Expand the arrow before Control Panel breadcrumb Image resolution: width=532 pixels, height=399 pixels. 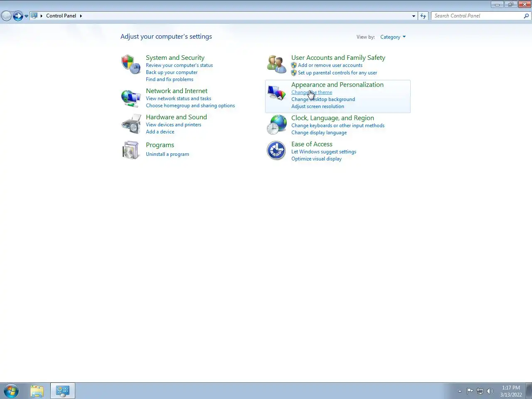(42, 16)
